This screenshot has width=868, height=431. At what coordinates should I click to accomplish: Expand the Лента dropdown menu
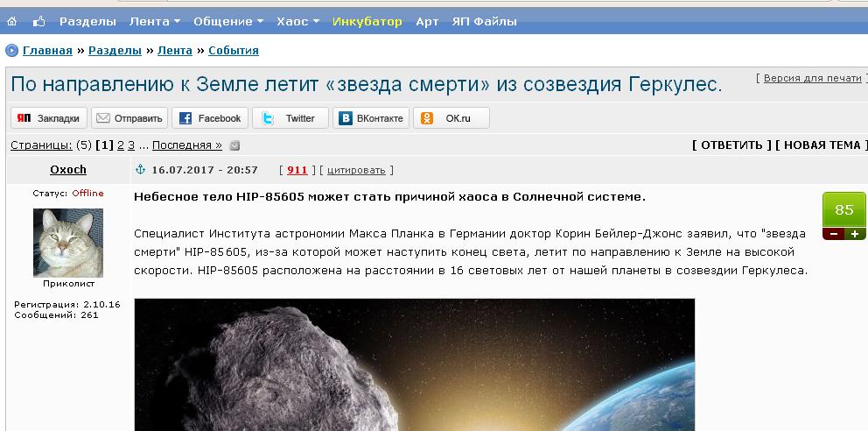pos(155,22)
